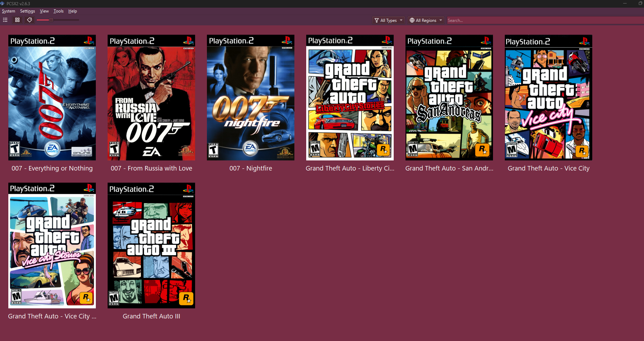Image resolution: width=644 pixels, height=341 pixels.
Task: Click the "007 - Everything or Nothing" title
Action: coord(52,168)
